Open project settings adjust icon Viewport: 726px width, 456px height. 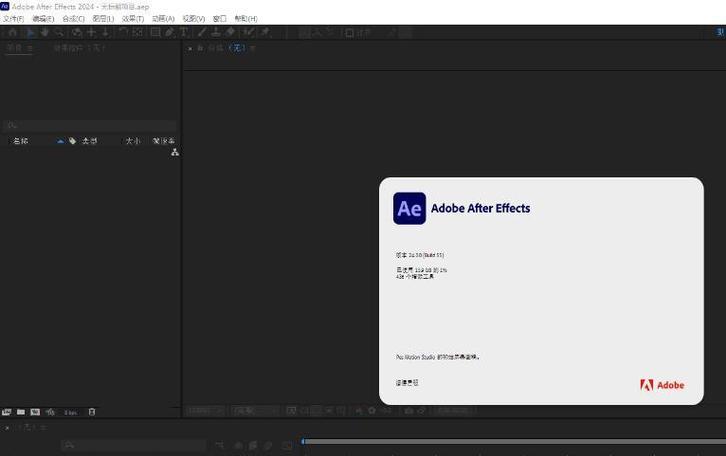(x=50, y=412)
